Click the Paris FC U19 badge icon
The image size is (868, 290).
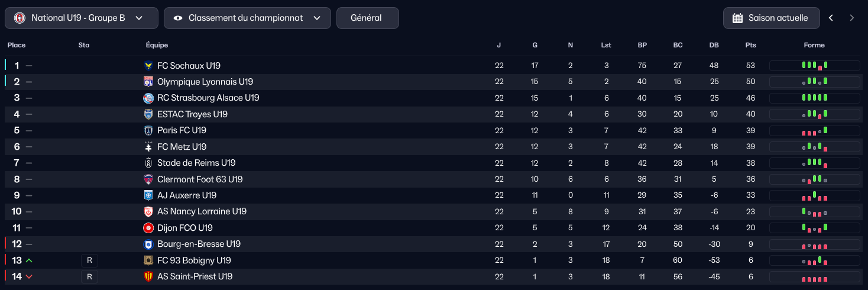coord(148,130)
